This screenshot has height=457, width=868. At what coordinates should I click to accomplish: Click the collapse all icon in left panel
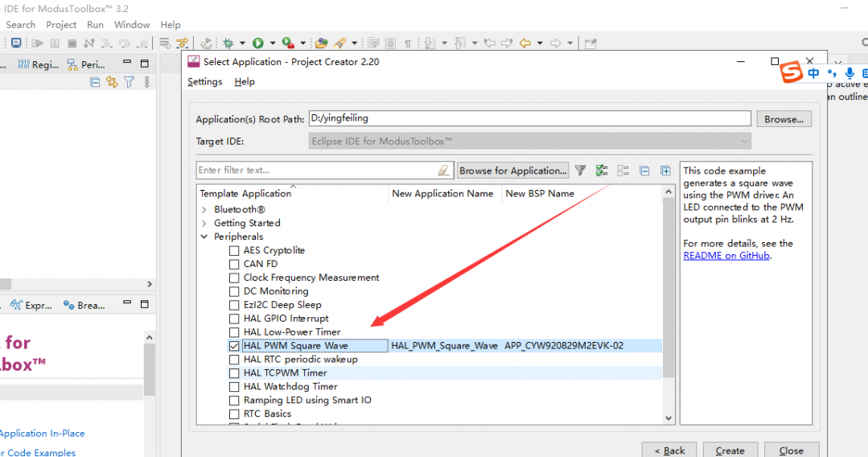(95, 83)
